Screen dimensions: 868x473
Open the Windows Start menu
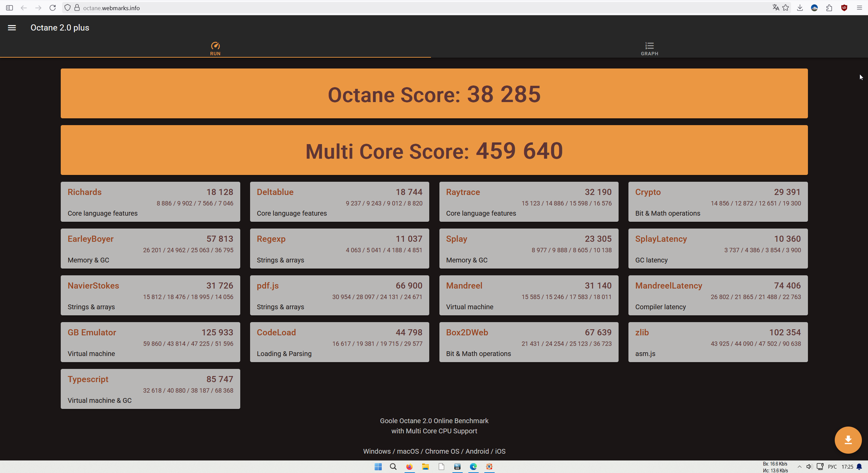tap(378, 467)
